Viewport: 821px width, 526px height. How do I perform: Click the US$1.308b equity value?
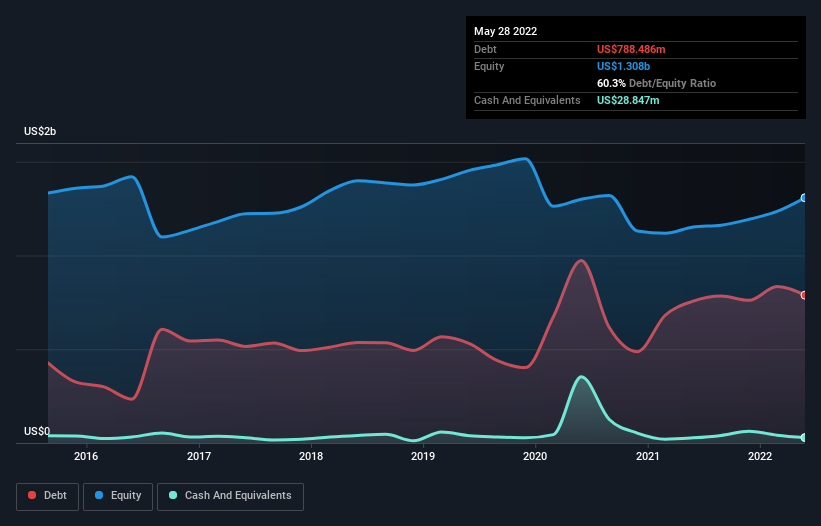pyautogui.click(x=623, y=66)
